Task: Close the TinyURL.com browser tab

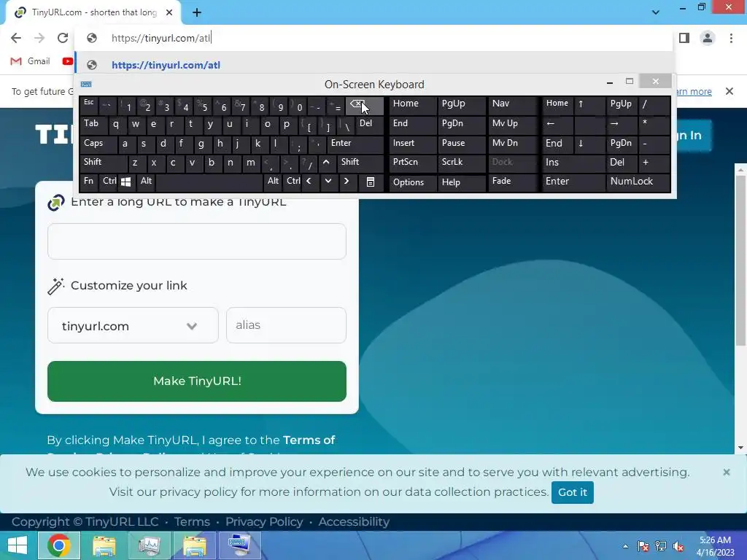Action: 169,13
